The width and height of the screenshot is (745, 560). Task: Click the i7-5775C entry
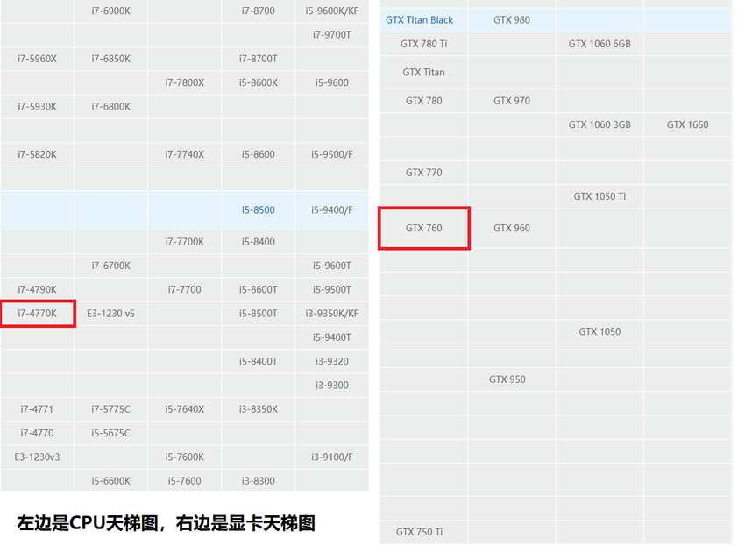[x=110, y=409]
